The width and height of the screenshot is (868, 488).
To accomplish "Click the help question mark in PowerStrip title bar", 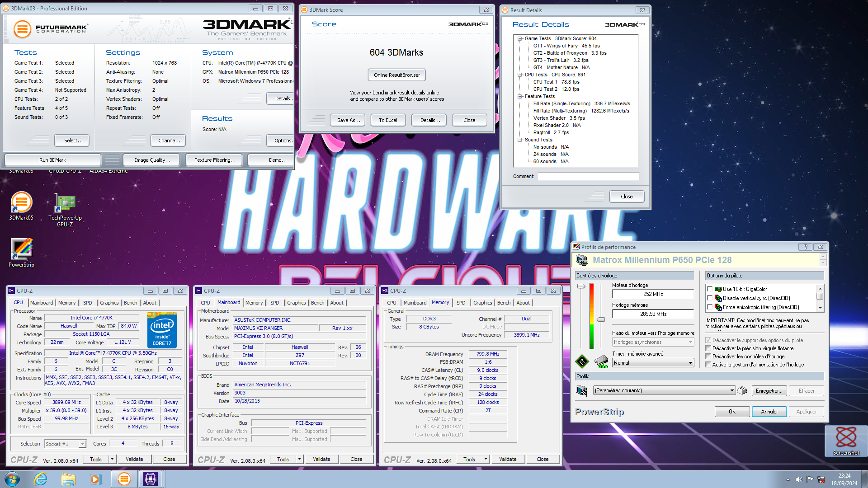I will pyautogui.click(x=805, y=247).
